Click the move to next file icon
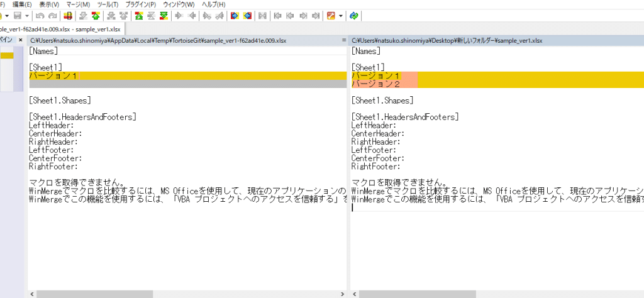The width and height of the screenshot is (644, 298). click(303, 16)
